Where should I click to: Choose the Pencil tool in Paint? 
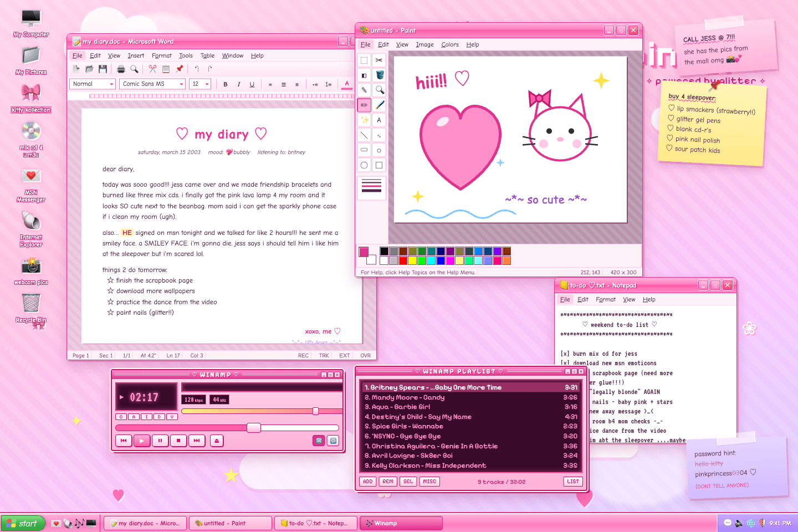[x=364, y=105]
